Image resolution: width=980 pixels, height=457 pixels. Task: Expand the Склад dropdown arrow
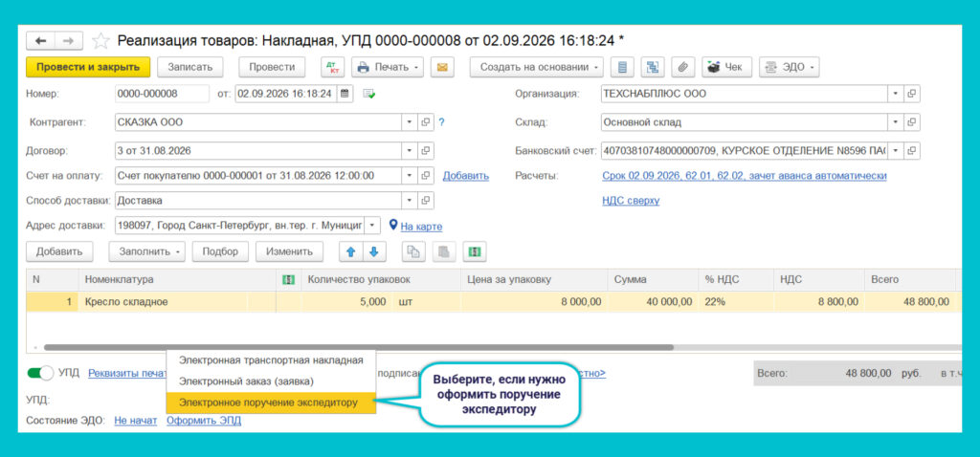896,122
